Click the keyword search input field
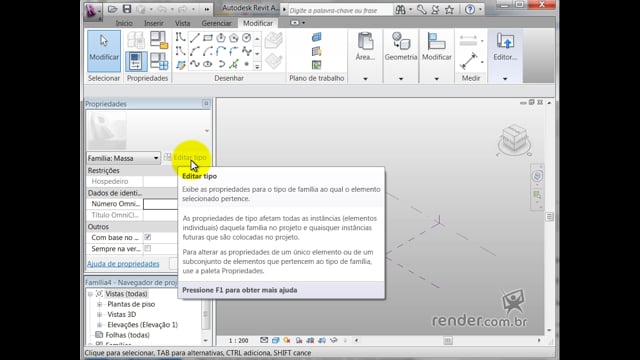 click(339, 10)
